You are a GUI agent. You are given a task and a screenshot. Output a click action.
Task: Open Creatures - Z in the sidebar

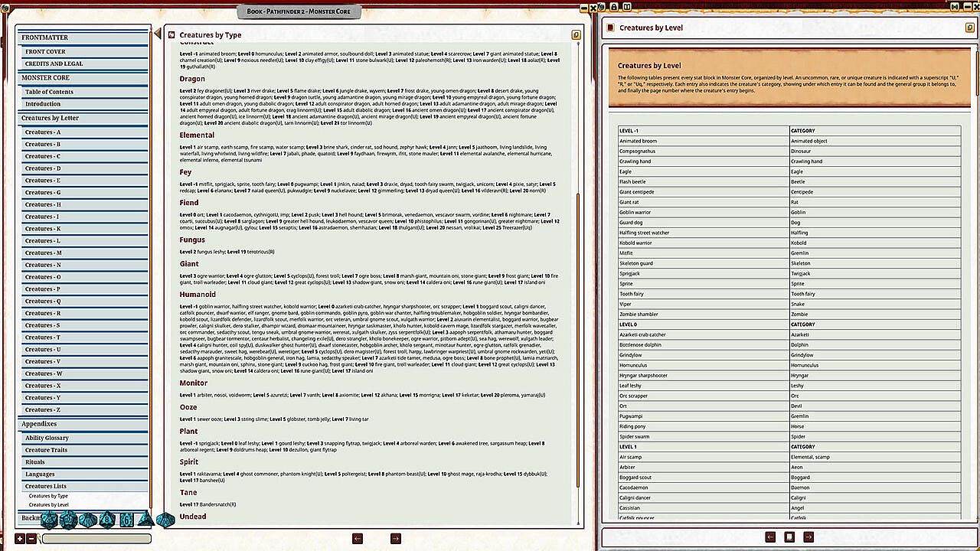[84, 410]
